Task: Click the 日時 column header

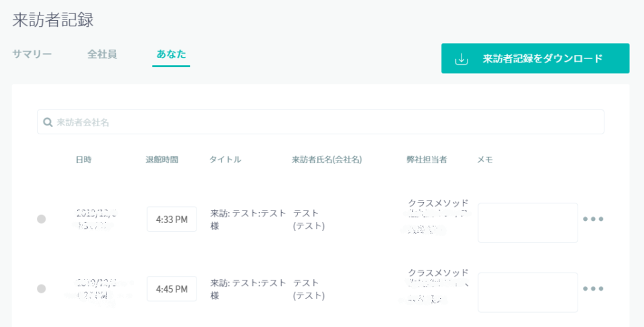Action: (84, 160)
